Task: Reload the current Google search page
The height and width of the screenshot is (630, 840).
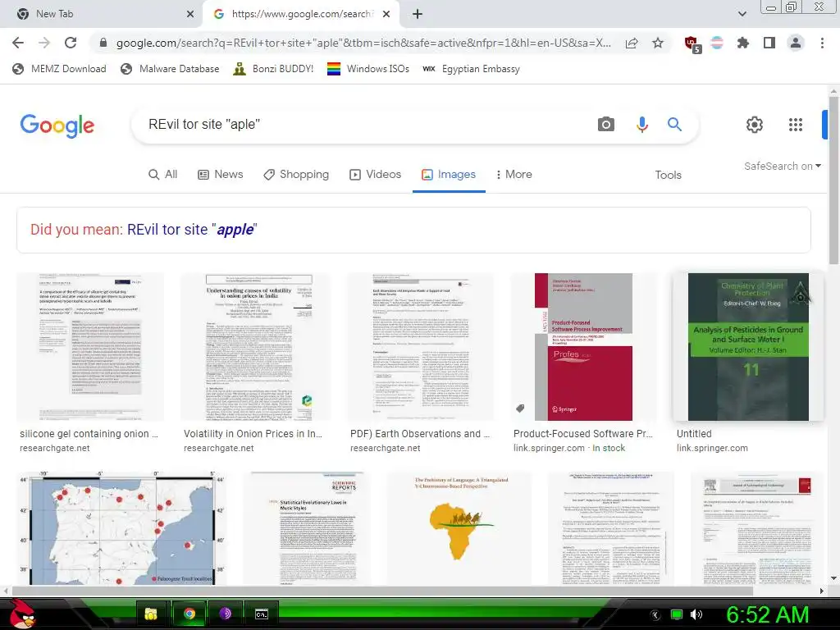Action: 71,43
